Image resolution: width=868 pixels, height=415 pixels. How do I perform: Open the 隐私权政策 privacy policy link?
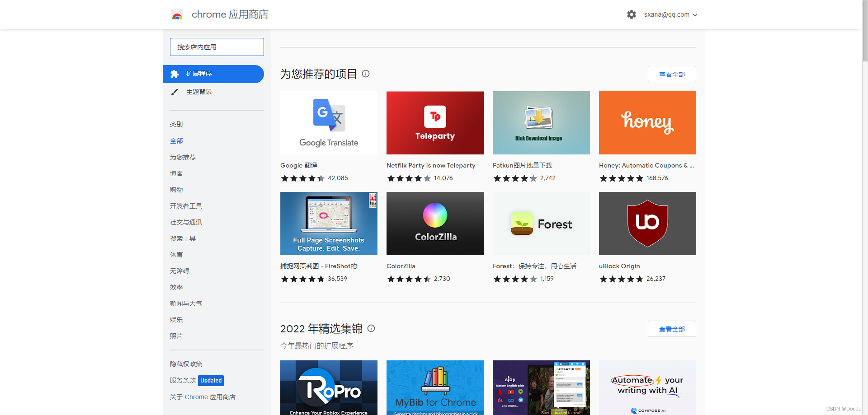186,364
